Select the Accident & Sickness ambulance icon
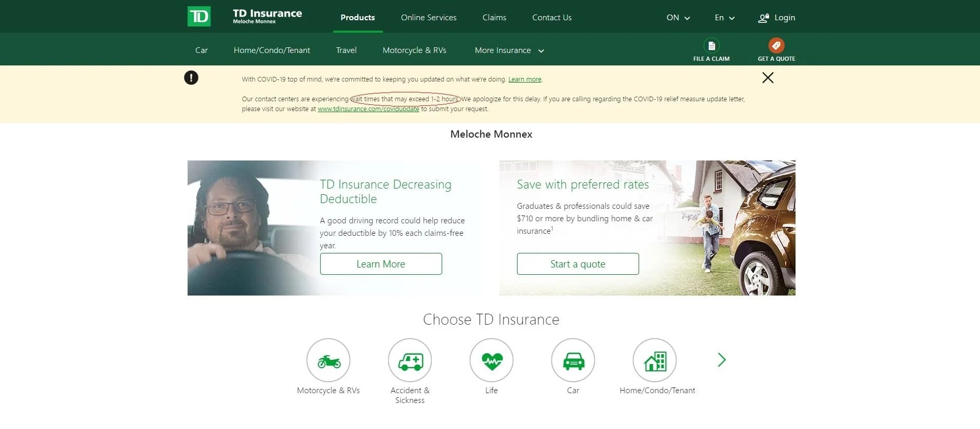Screen dimensions: 980x429 click(x=410, y=360)
